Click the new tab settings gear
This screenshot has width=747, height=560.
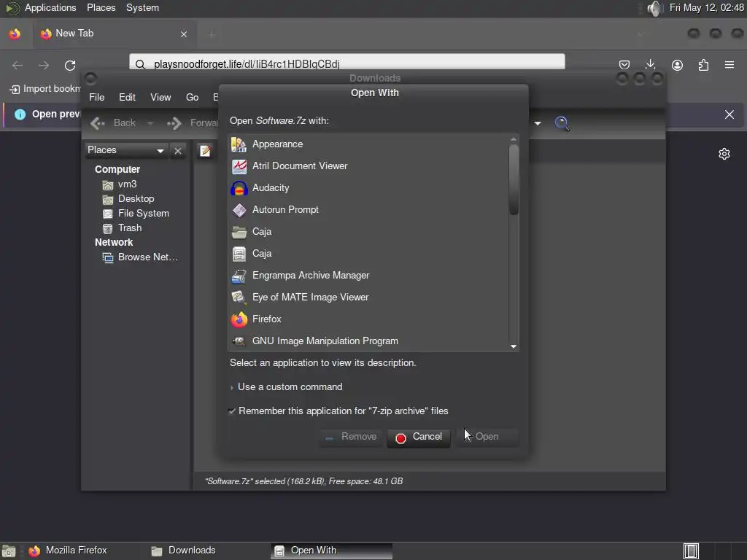(x=724, y=154)
